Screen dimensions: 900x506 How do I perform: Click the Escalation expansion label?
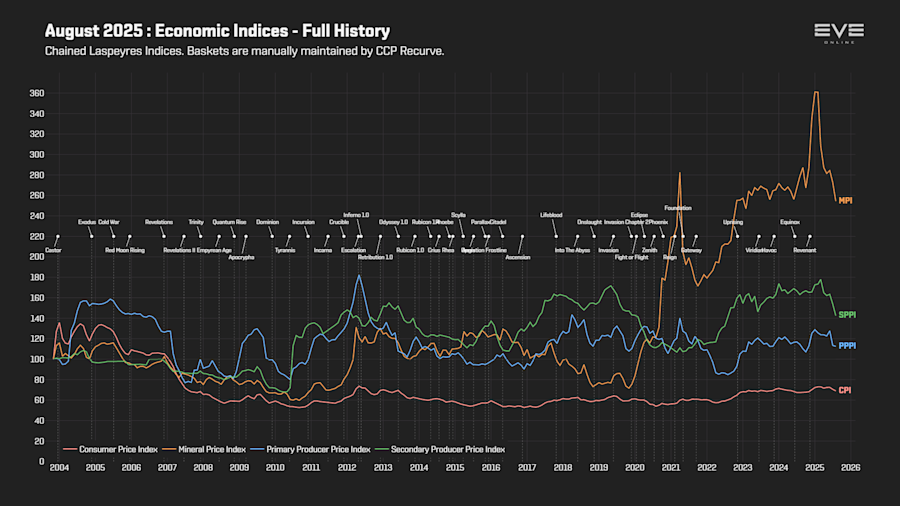(x=353, y=251)
